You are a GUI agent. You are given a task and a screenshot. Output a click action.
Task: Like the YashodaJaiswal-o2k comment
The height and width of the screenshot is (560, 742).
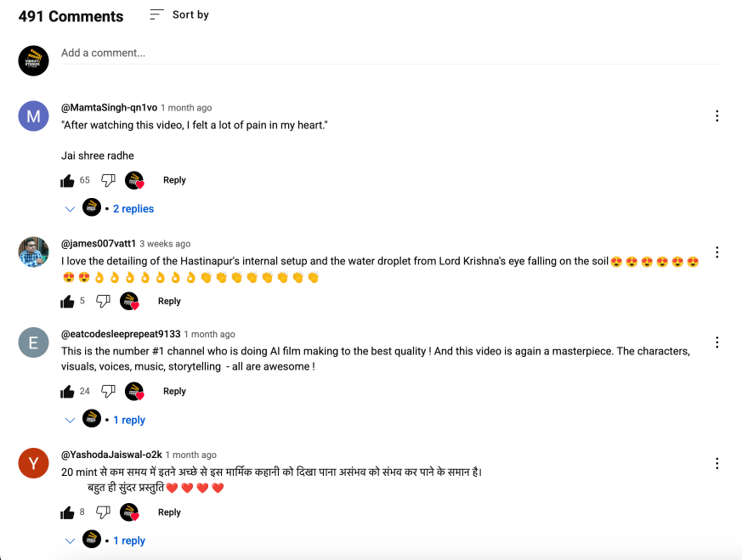pyautogui.click(x=68, y=512)
